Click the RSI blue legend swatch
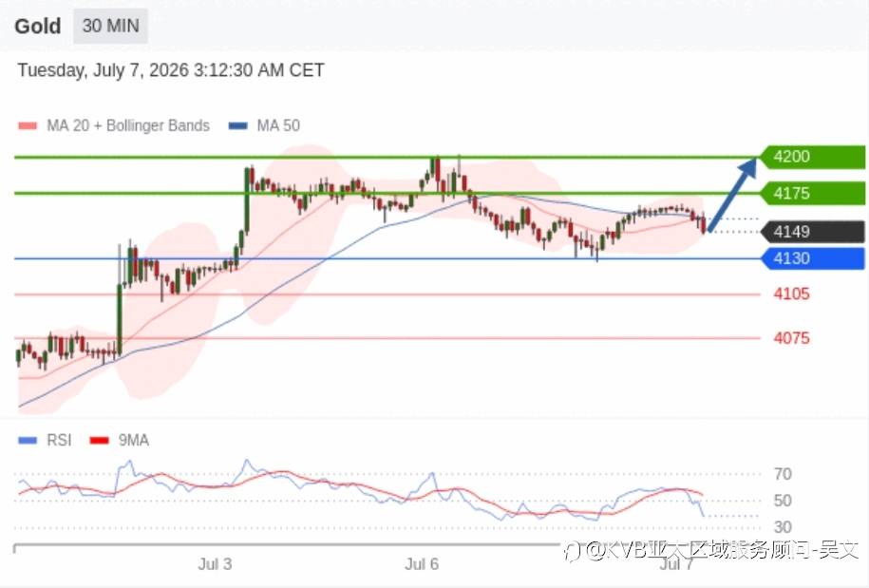Image resolution: width=869 pixels, height=588 pixels. [28, 441]
